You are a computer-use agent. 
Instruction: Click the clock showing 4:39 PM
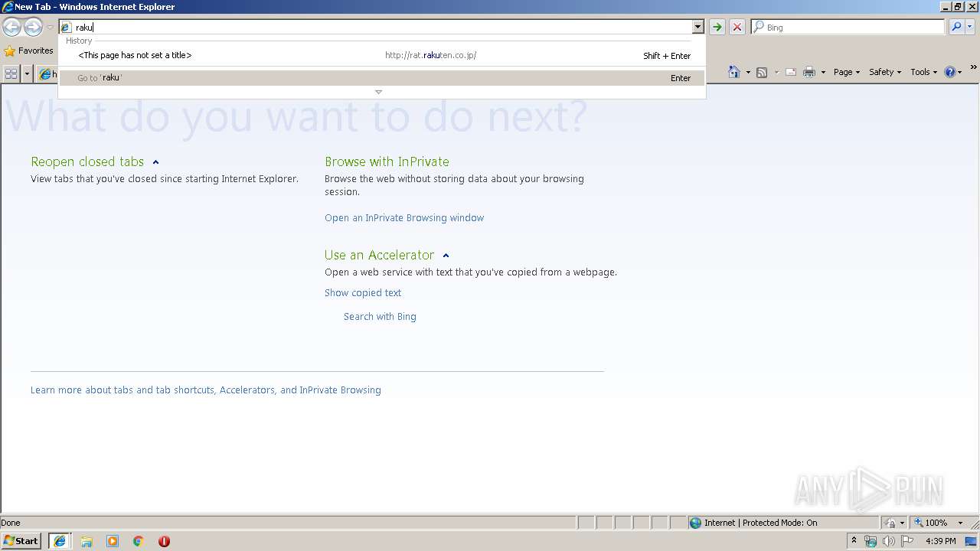940,541
